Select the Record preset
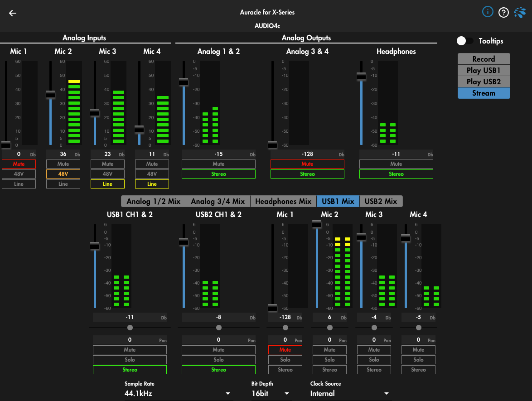 (x=484, y=59)
